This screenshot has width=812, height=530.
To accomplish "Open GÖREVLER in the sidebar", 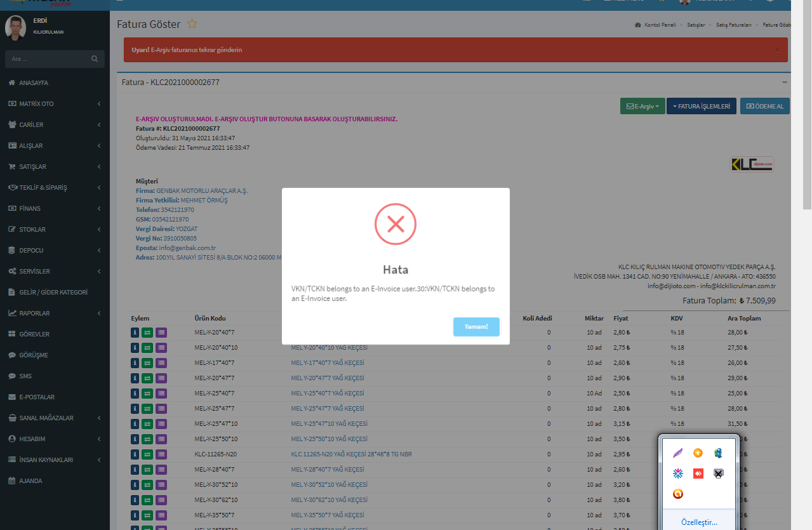I will tap(34, 335).
